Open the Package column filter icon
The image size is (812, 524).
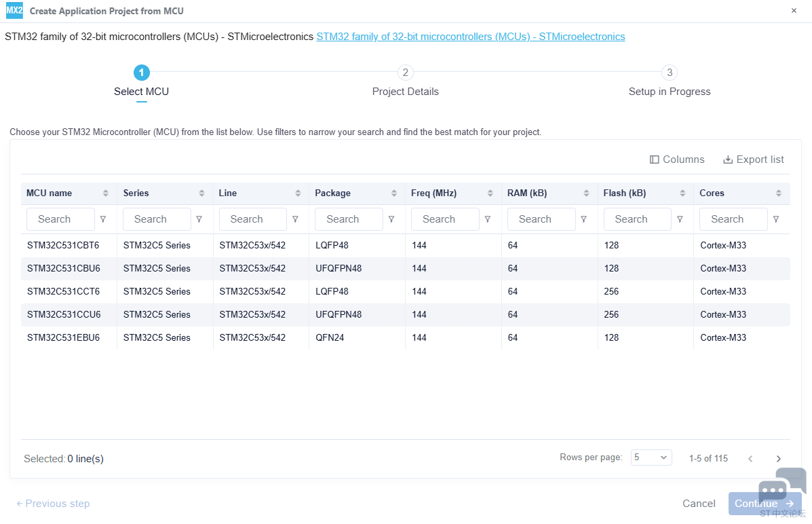click(x=391, y=219)
